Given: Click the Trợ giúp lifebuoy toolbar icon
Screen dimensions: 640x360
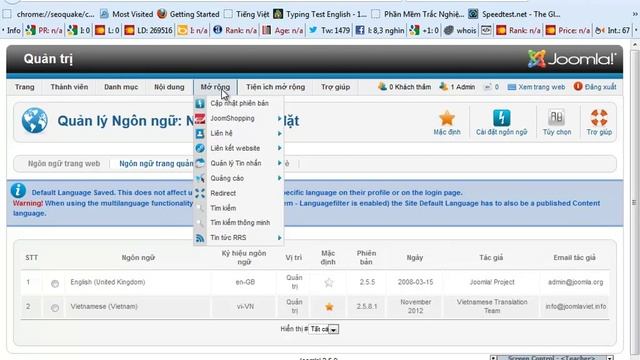Looking at the screenshot, I should (599, 118).
